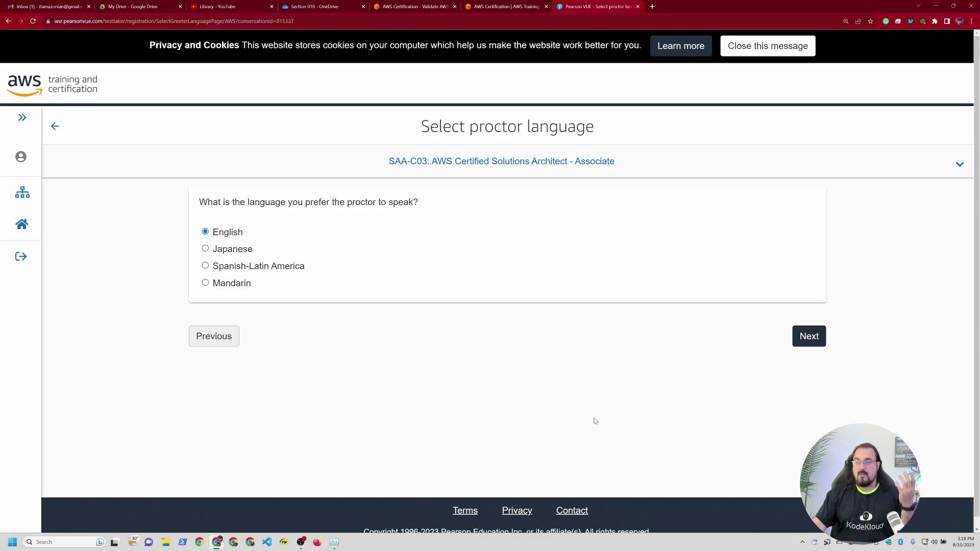Screen dimensions: 980x551
Task: Select the English radio option
Action: pos(205,232)
